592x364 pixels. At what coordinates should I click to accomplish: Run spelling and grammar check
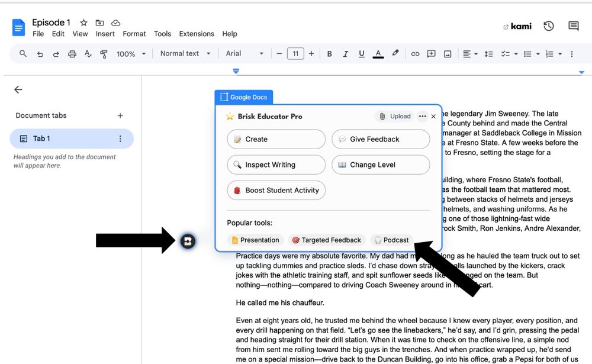pos(88,54)
